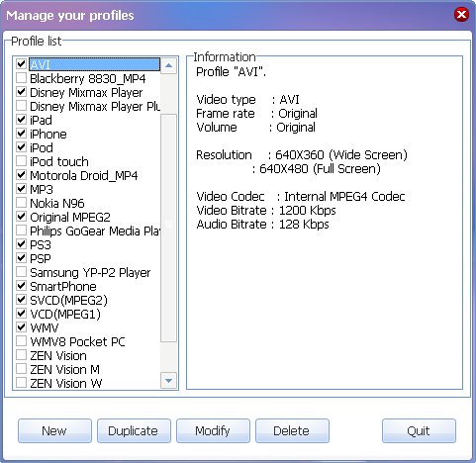
Task: Check the ZEN Vision M checkbox
Action: pos(21,368)
